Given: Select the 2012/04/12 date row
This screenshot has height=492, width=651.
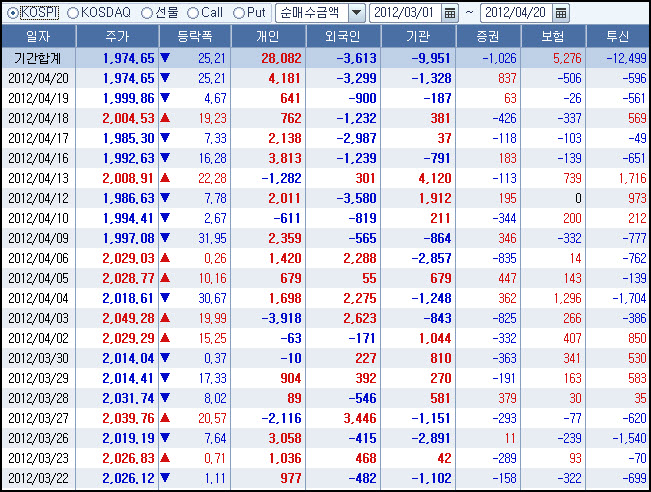Looking at the screenshot, I should (325, 198).
